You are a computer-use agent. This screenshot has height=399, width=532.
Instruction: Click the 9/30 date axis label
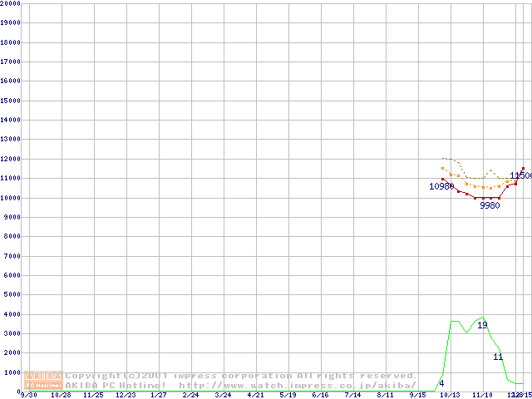coord(27,396)
